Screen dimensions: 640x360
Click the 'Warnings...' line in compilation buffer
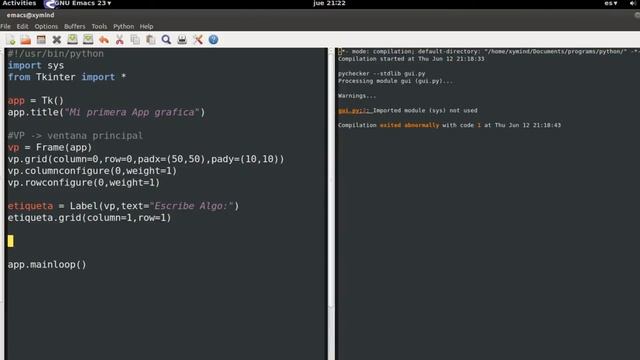(357, 96)
